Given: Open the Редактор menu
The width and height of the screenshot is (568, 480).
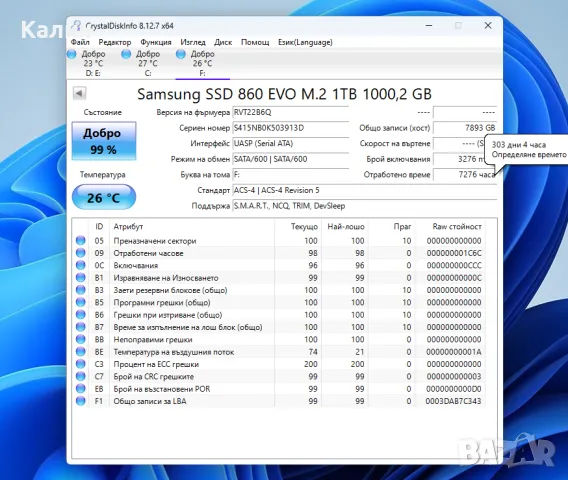Looking at the screenshot, I should pos(115,42).
